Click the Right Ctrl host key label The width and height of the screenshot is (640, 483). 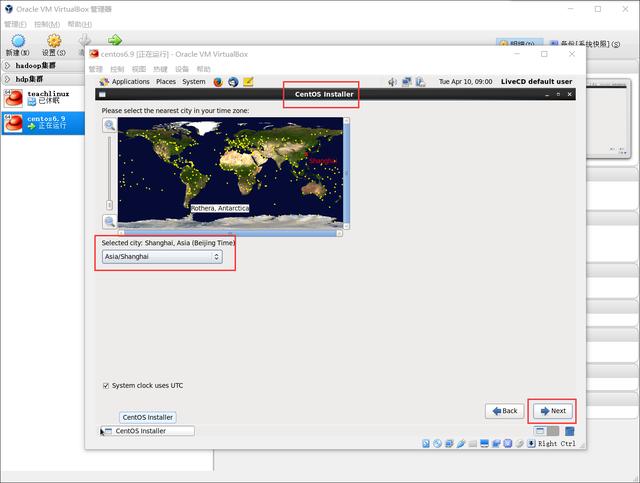coord(557,443)
